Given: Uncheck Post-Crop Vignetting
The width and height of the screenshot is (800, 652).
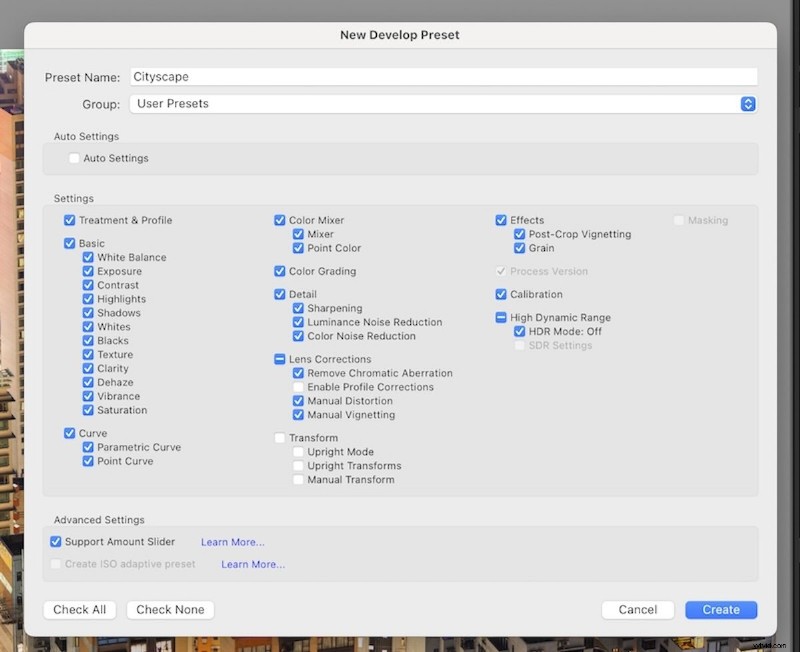Looking at the screenshot, I should tap(517, 234).
